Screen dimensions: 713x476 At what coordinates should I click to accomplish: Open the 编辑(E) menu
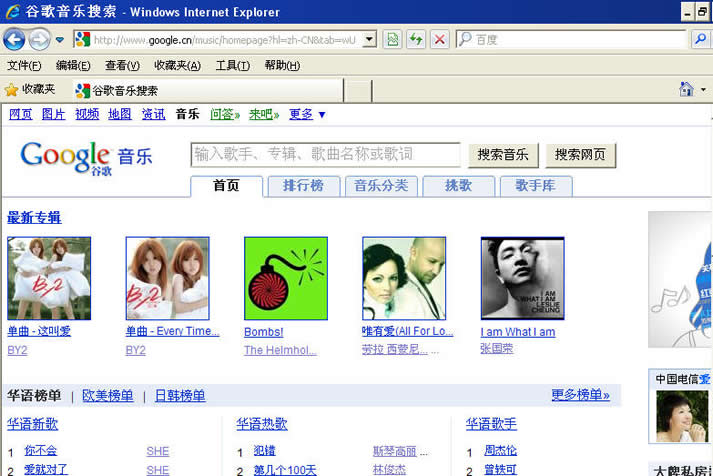click(x=73, y=65)
